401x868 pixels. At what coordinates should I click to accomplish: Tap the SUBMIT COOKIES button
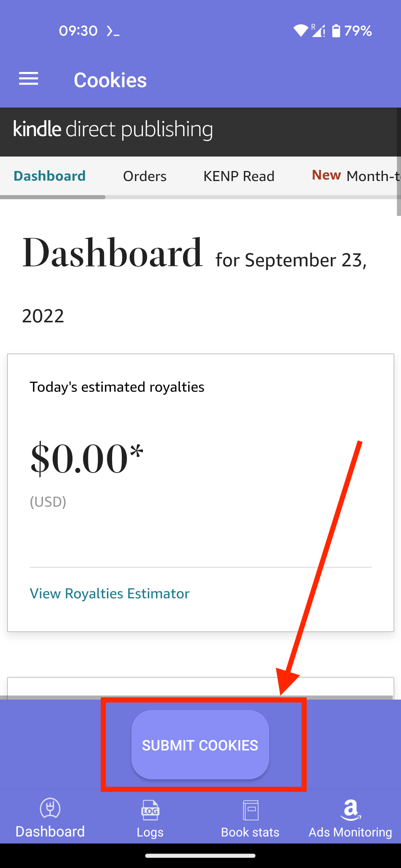pos(200,745)
